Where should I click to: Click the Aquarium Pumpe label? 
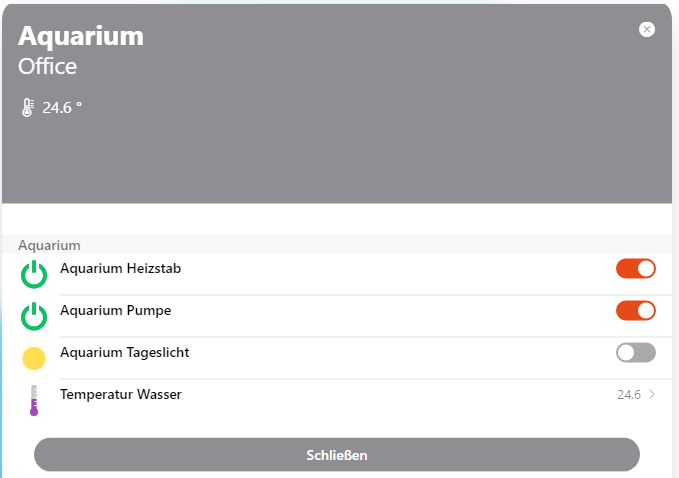[115, 310]
